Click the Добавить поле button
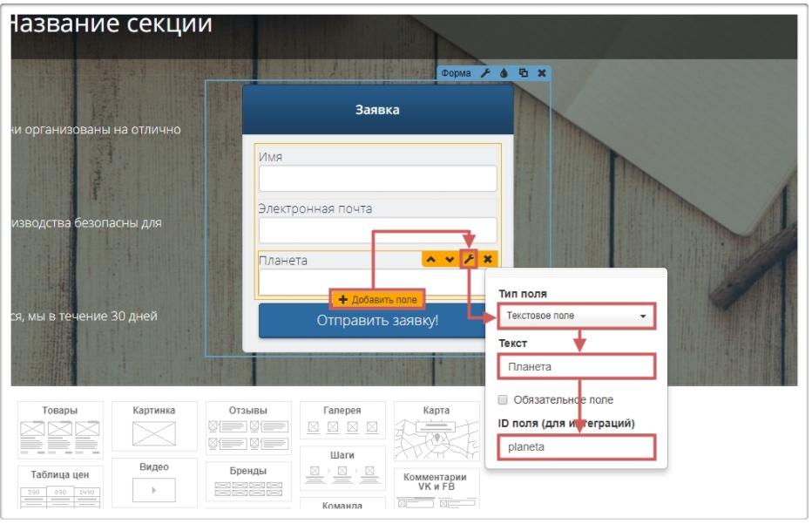 pyautogui.click(x=377, y=299)
